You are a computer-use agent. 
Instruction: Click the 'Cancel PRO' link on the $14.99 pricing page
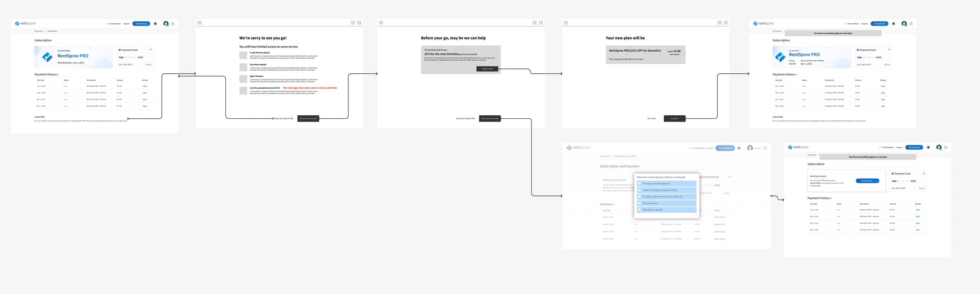point(778,117)
